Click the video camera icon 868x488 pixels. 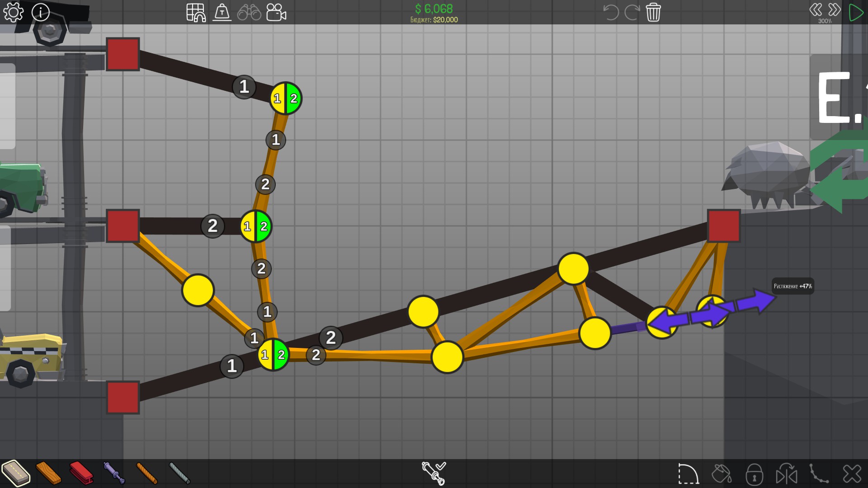(276, 12)
